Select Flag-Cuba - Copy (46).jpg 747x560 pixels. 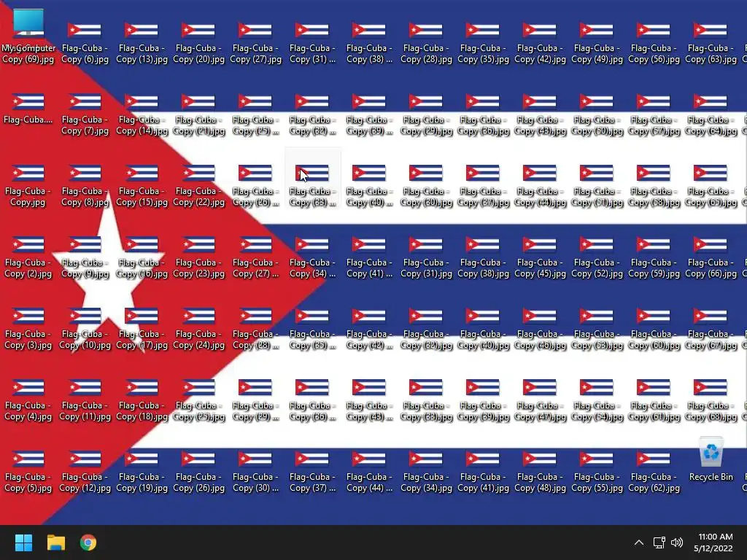pyautogui.click(x=540, y=329)
